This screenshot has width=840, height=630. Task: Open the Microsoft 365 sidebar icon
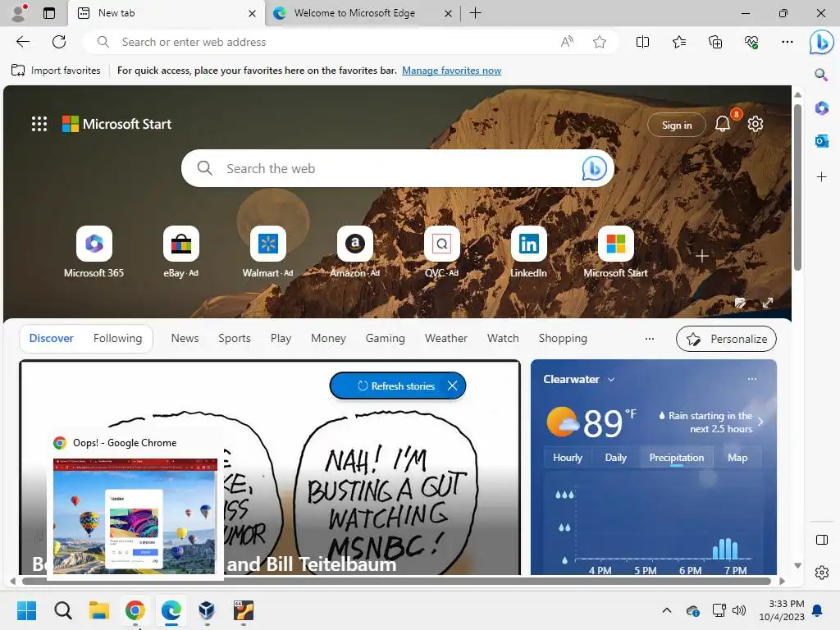(x=821, y=107)
